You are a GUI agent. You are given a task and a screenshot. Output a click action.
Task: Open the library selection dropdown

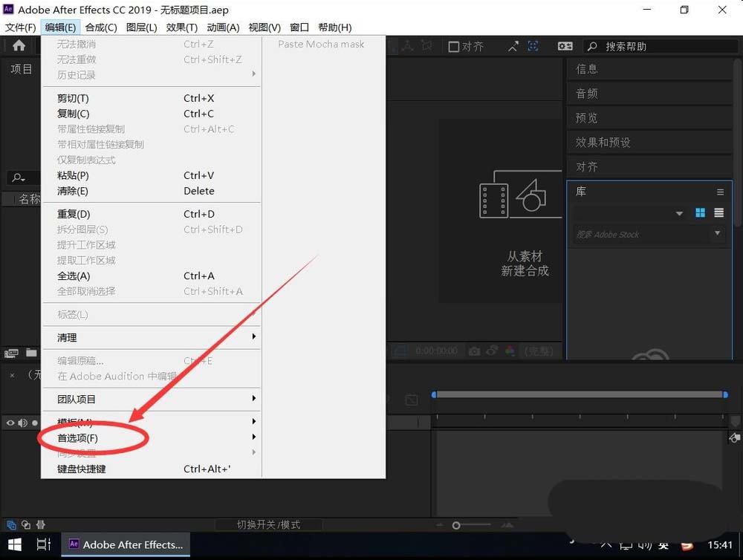point(630,213)
